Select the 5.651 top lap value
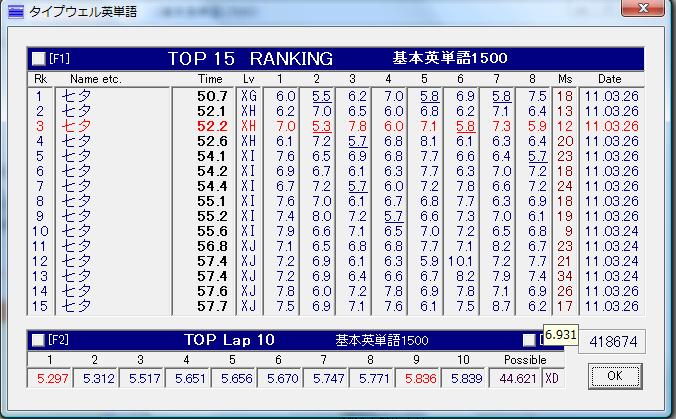 190,378
